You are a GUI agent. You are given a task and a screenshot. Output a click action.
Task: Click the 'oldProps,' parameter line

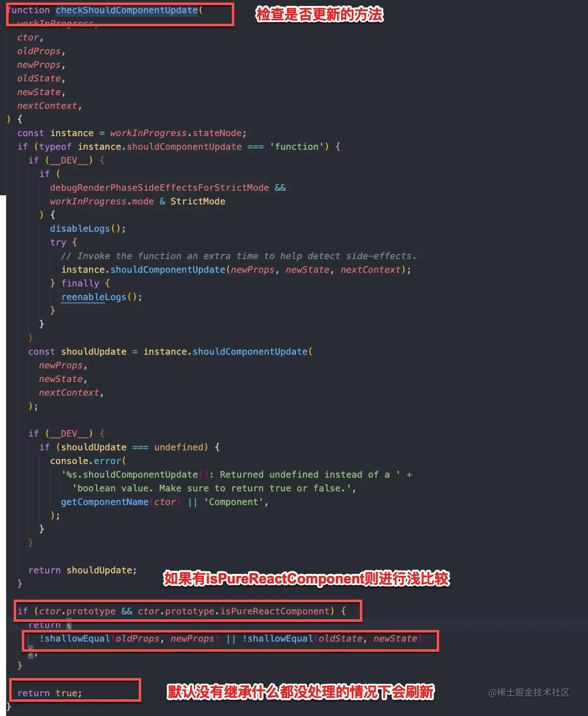(x=41, y=51)
